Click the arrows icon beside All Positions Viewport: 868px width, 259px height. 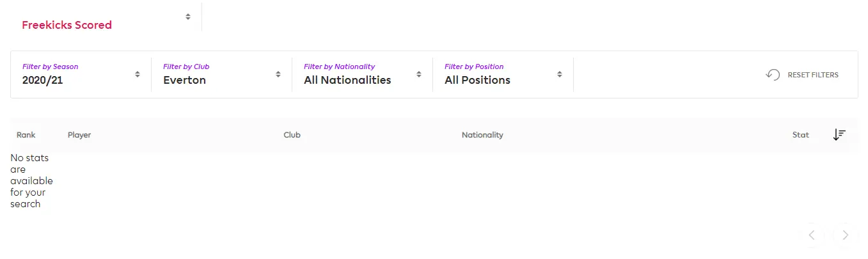click(560, 74)
